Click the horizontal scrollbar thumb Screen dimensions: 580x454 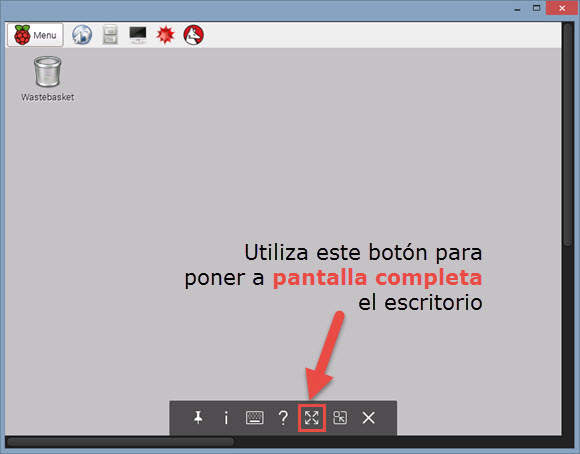tap(120, 442)
